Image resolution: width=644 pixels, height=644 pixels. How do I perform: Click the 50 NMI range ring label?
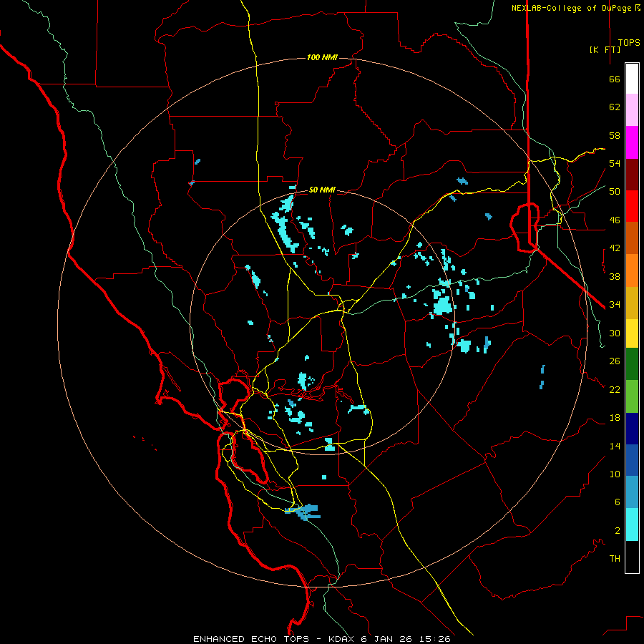(x=322, y=190)
